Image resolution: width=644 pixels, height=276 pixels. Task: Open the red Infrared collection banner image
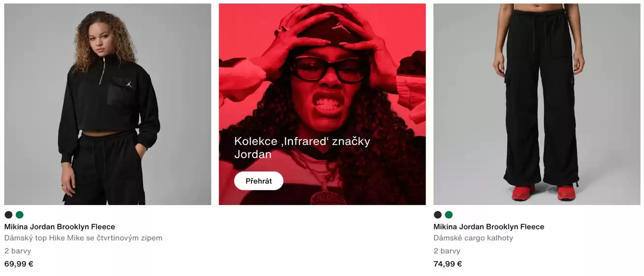pyautogui.click(x=322, y=104)
